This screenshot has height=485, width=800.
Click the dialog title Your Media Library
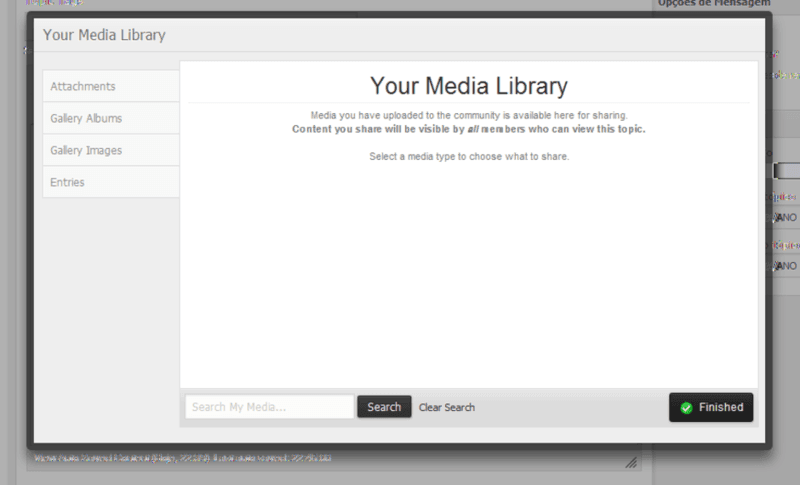coord(104,35)
